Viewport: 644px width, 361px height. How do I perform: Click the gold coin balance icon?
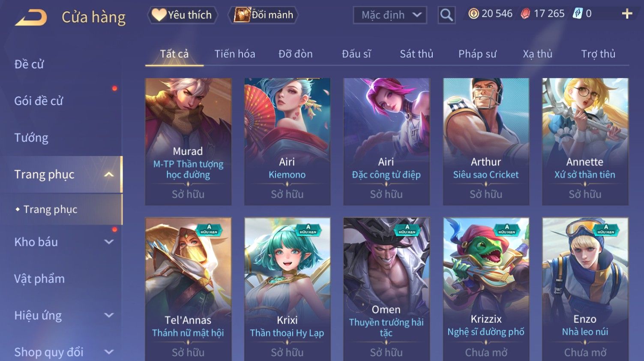pyautogui.click(x=473, y=14)
